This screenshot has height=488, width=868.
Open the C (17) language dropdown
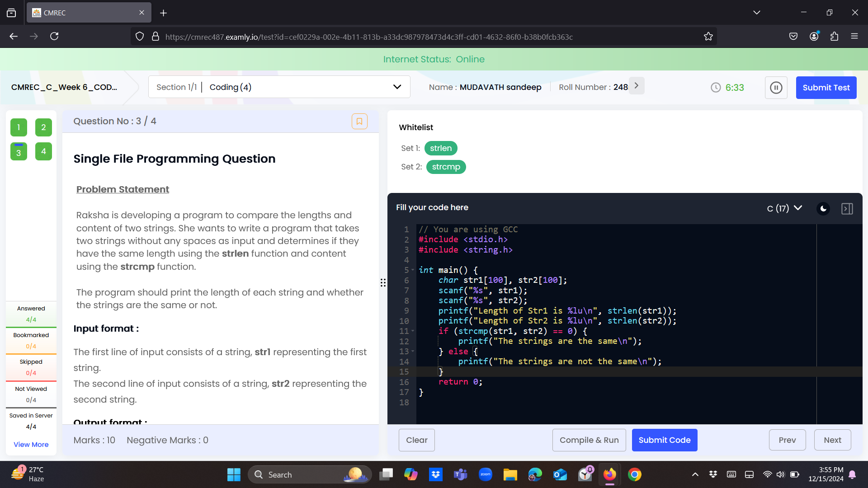click(785, 208)
